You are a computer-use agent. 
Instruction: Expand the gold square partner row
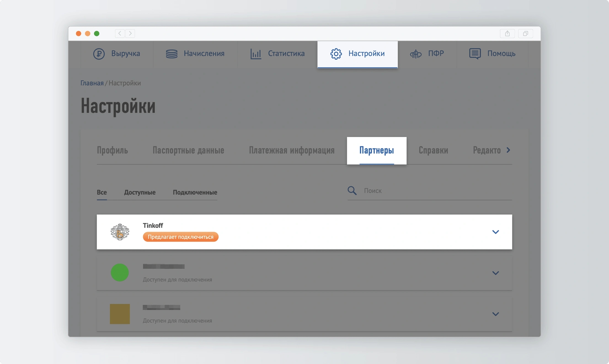[x=495, y=314]
